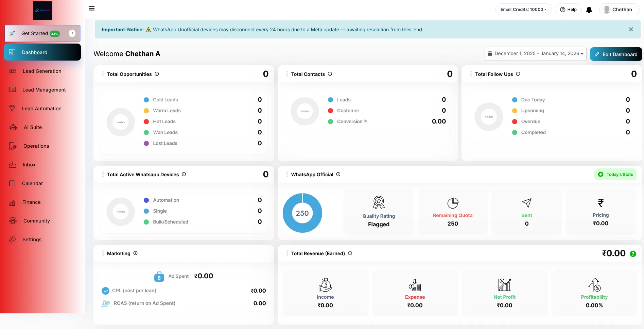Dismiss the Important-Notice banner
Viewport: 644px width, 329px height.
(631, 30)
